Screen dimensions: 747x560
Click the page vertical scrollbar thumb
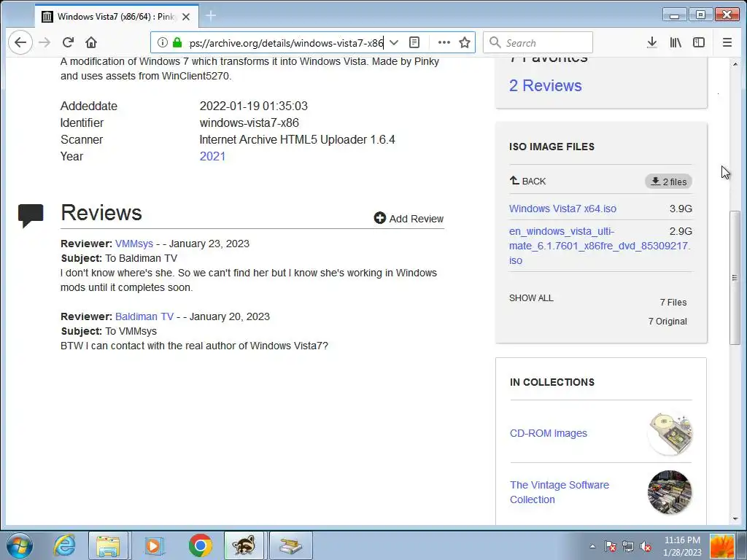[x=735, y=277]
